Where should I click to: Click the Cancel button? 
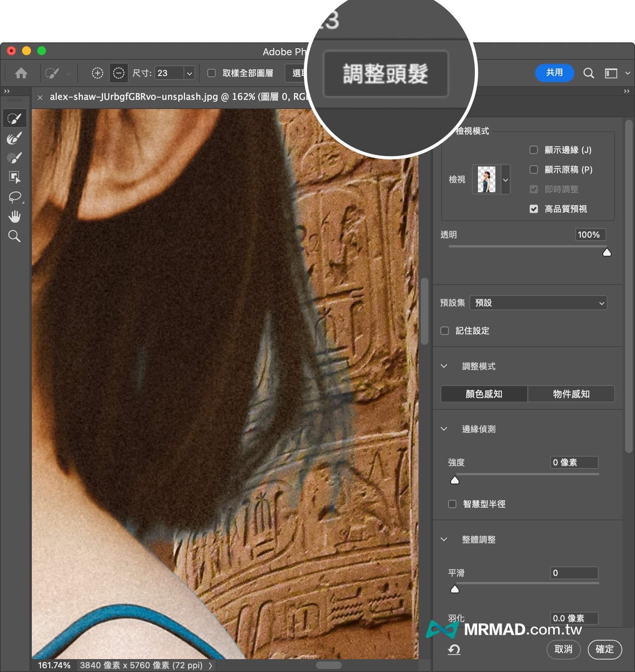coord(563,649)
